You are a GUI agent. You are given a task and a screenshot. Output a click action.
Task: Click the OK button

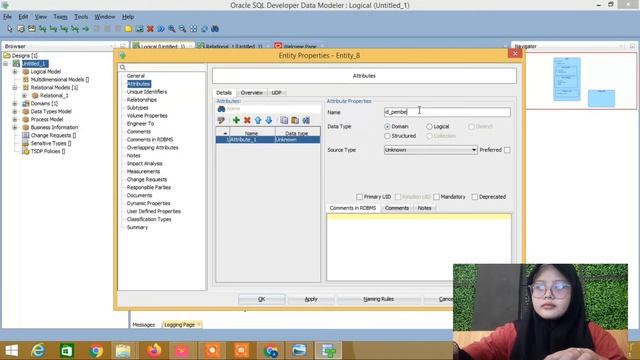pyautogui.click(x=262, y=299)
